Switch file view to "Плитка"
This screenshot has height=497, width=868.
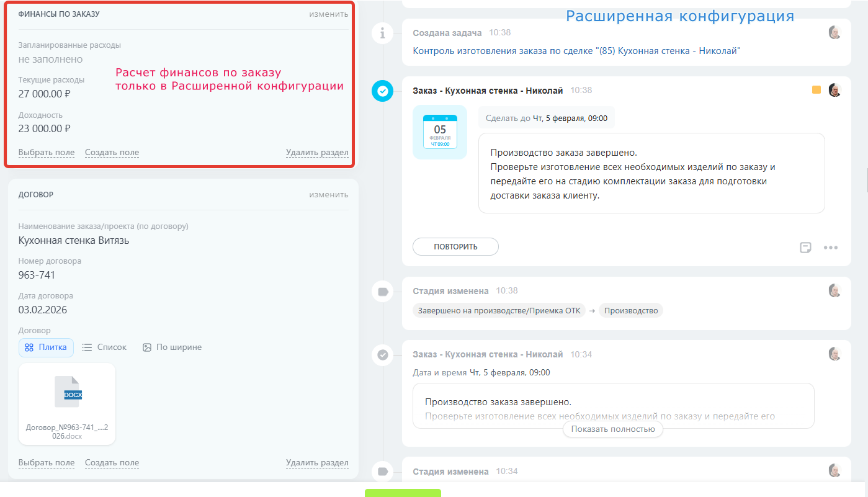click(x=46, y=347)
